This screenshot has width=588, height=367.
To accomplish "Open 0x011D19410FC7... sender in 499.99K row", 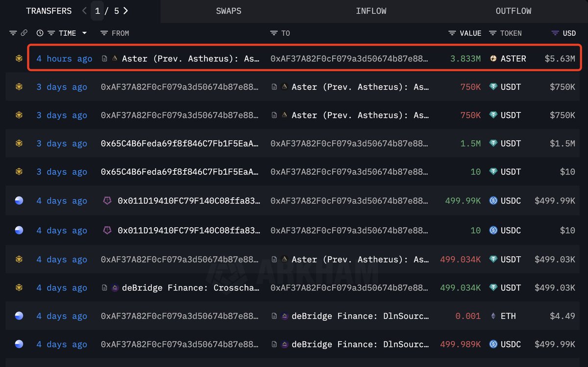I will tap(189, 200).
